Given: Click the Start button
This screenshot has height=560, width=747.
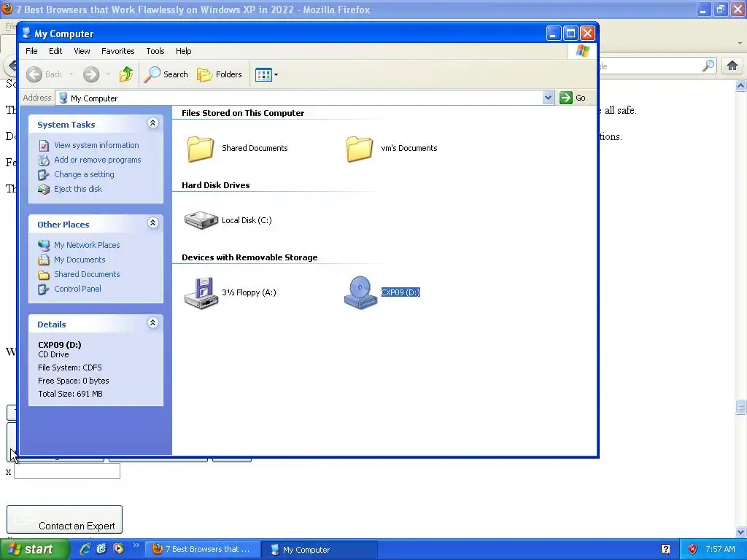Looking at the screenshot, I should pos(34,550).
